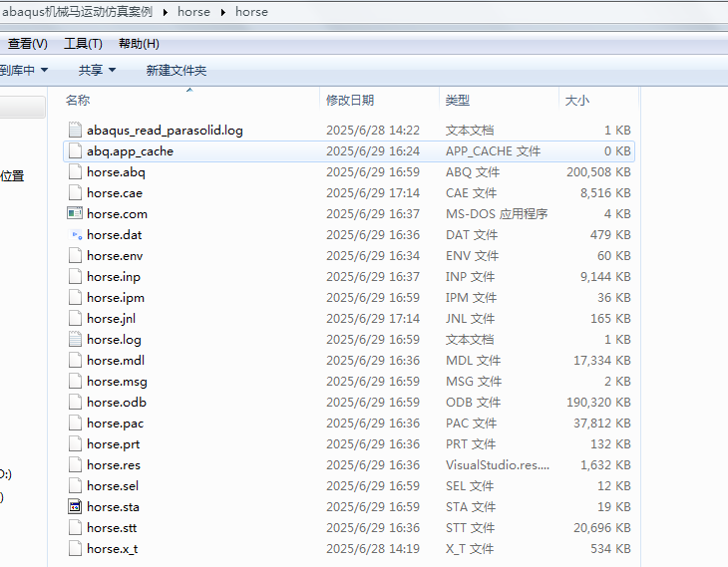Click date 2025/6/29 17:14 of horse.jnl
The width and height of the screenshot is (728, 567).
373,319
